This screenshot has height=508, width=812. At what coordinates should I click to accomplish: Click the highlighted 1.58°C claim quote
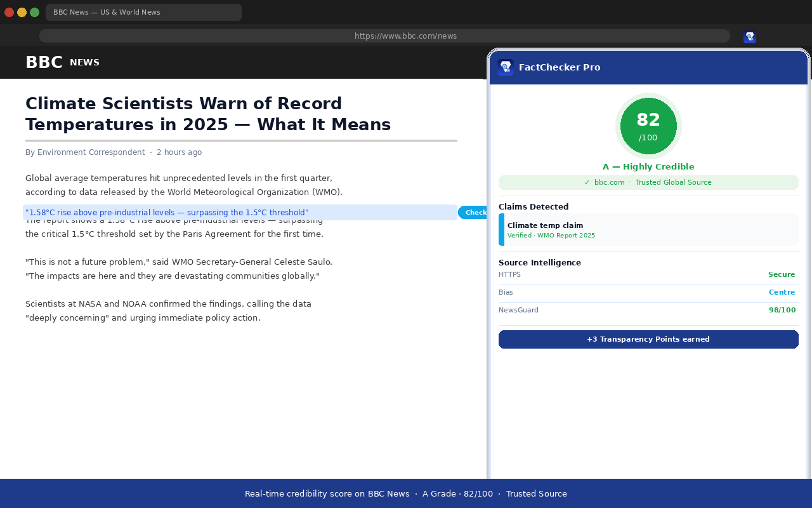pyautogui.click(x=240, y=213)
